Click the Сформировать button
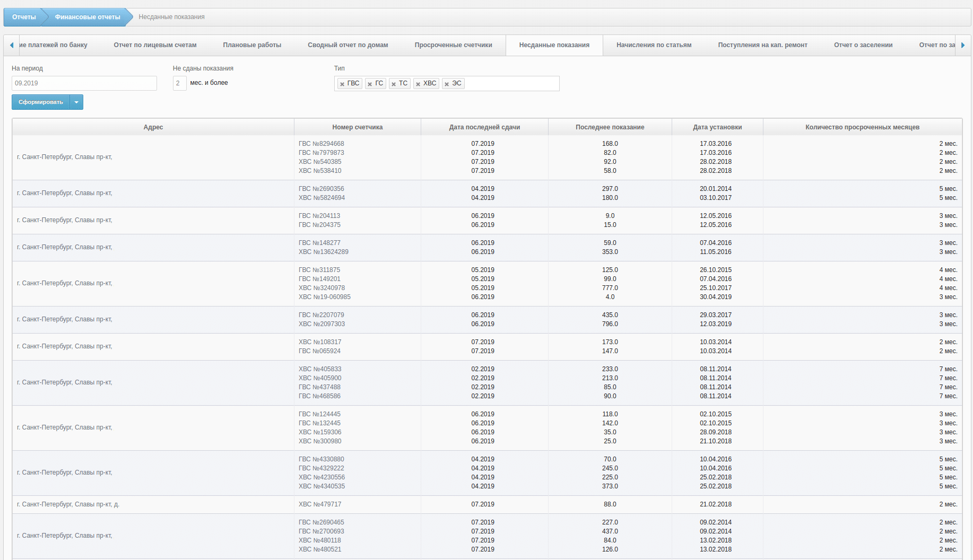 pos(41,102)
